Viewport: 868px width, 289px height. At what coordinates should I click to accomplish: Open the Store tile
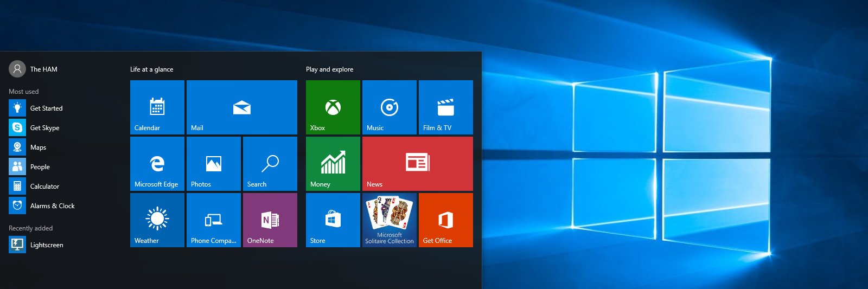click(x=333, y=220)
